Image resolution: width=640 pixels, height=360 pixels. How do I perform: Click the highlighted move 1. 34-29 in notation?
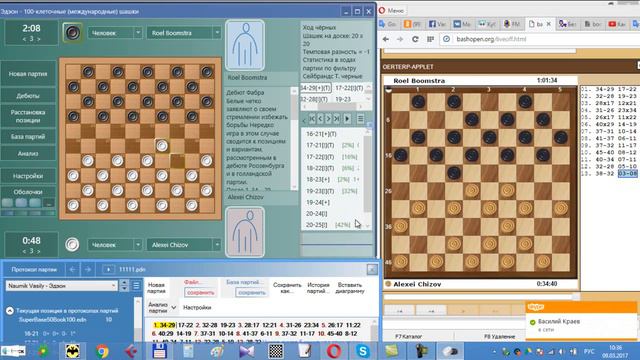pyautogui.click(x=164, y=325)
